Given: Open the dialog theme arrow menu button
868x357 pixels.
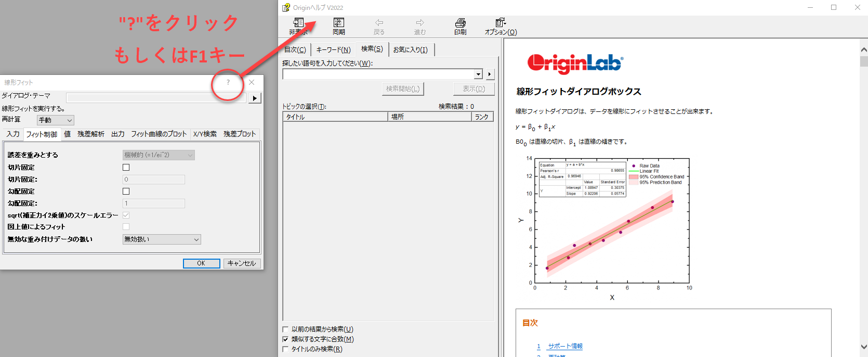Looking at the screenshot, I should pos(254,98).
